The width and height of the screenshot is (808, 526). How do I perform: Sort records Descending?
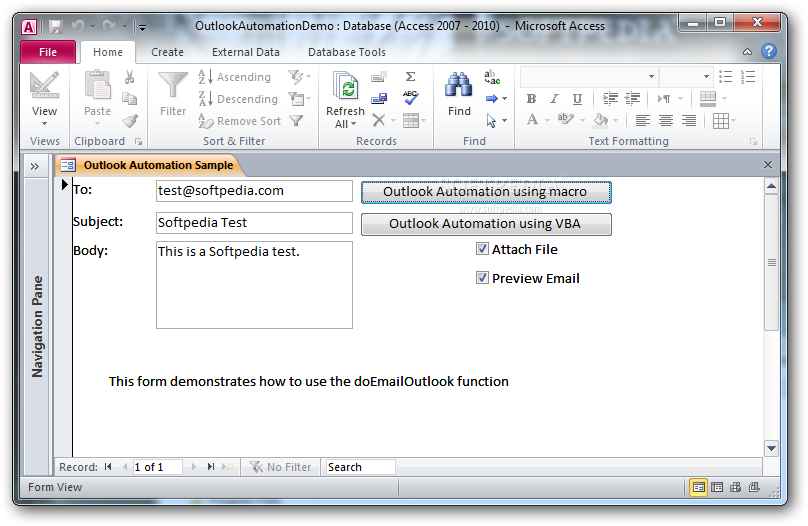click(x=238, y=98)
